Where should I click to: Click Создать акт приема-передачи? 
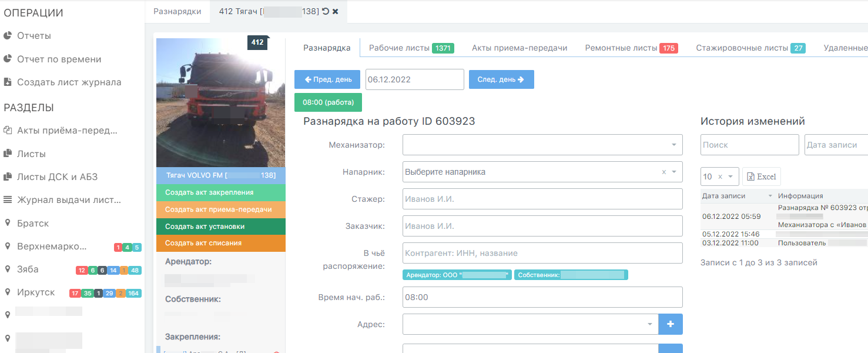[220, 209]
